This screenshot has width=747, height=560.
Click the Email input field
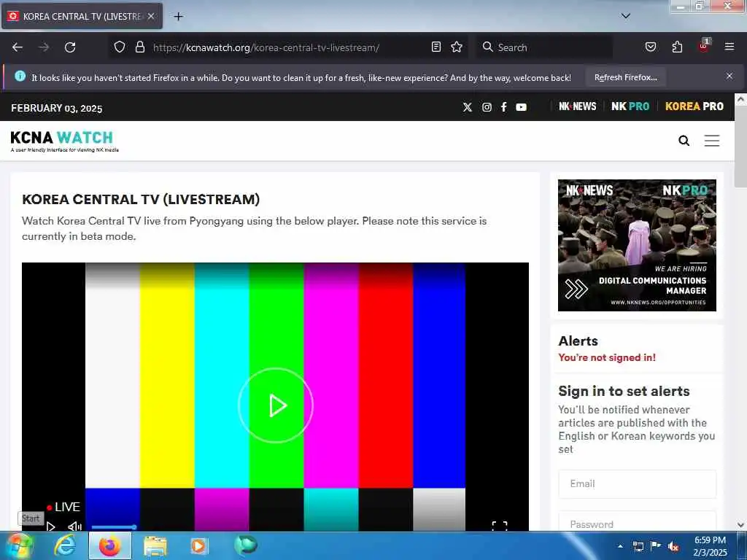(x=637, y=484)
